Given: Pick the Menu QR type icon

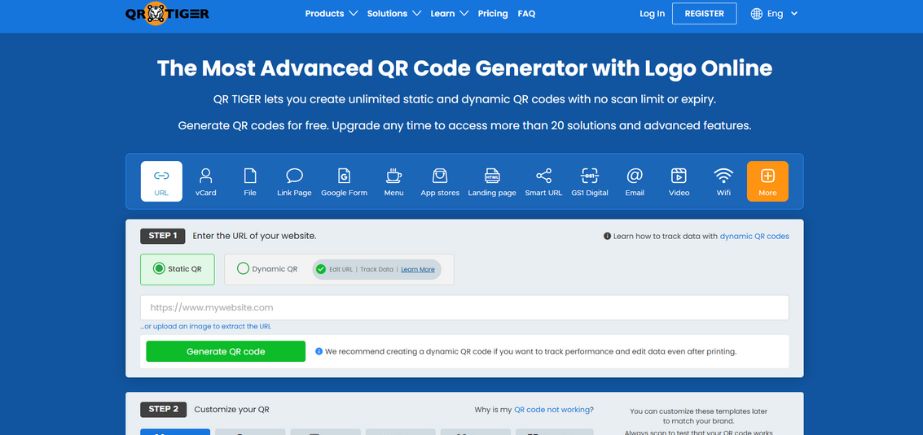Looking at the screenshot, I should [x=394, y=181].
